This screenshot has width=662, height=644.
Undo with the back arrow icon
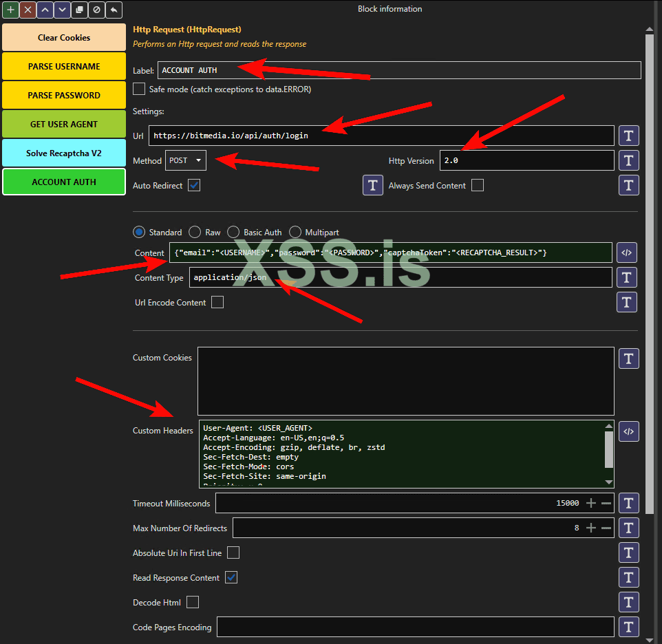[114, 10]
